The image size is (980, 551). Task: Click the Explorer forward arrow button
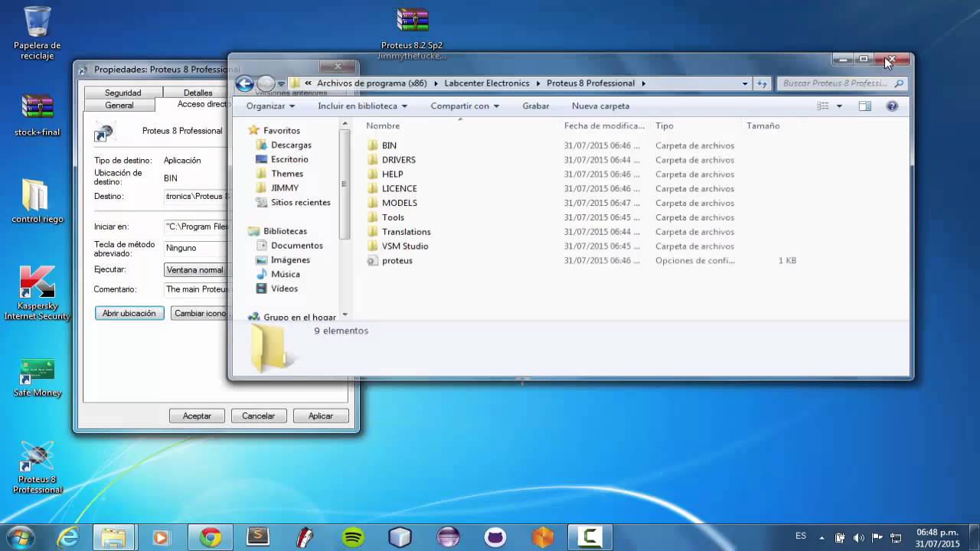266,83
